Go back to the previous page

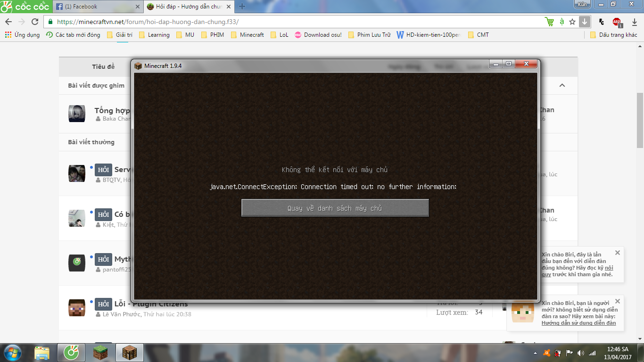(x=8, y=22)
